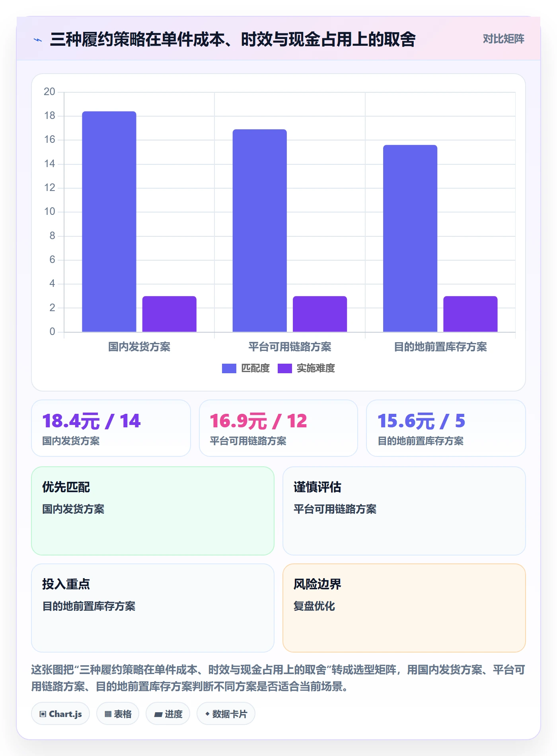Screen dimensions: 557x756
Task: Click the 数据卡片 tag chip
Action: tap(226, 714)
